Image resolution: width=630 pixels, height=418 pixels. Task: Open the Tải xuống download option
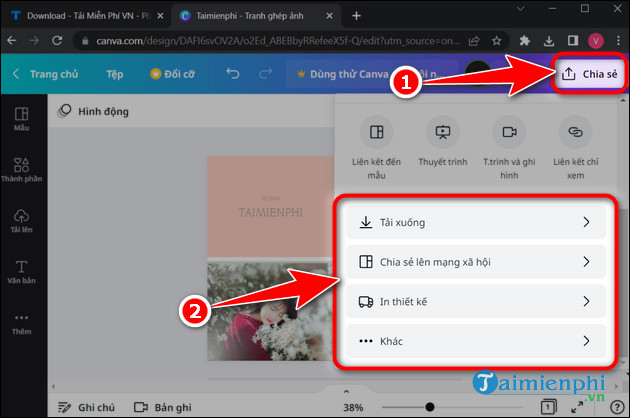pyautogui.click(x=476, y=222)
